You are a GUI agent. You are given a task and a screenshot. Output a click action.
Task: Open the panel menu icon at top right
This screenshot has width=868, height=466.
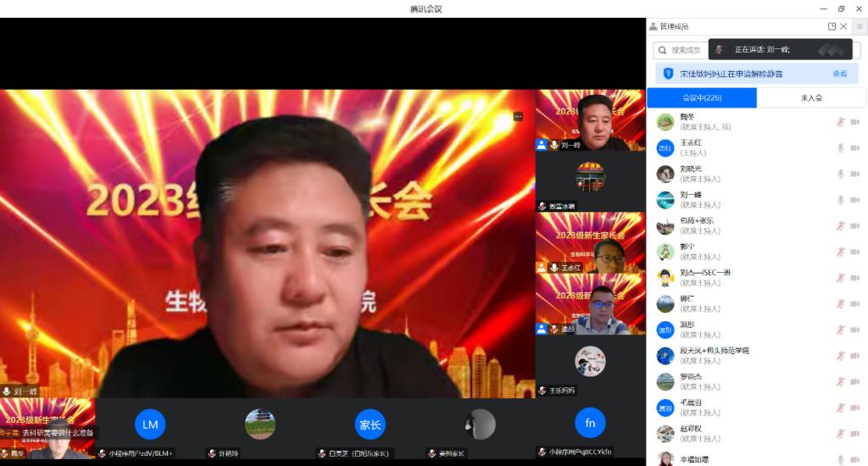point(860,26)
